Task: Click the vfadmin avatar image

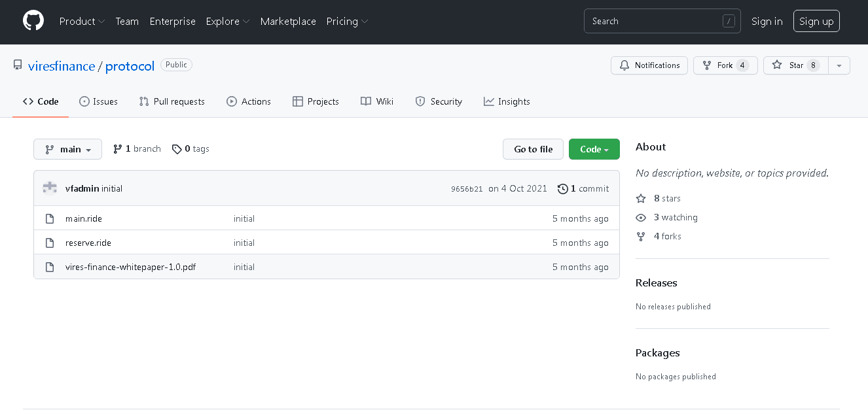Action: pyautogui.click(x=50, y=188)
